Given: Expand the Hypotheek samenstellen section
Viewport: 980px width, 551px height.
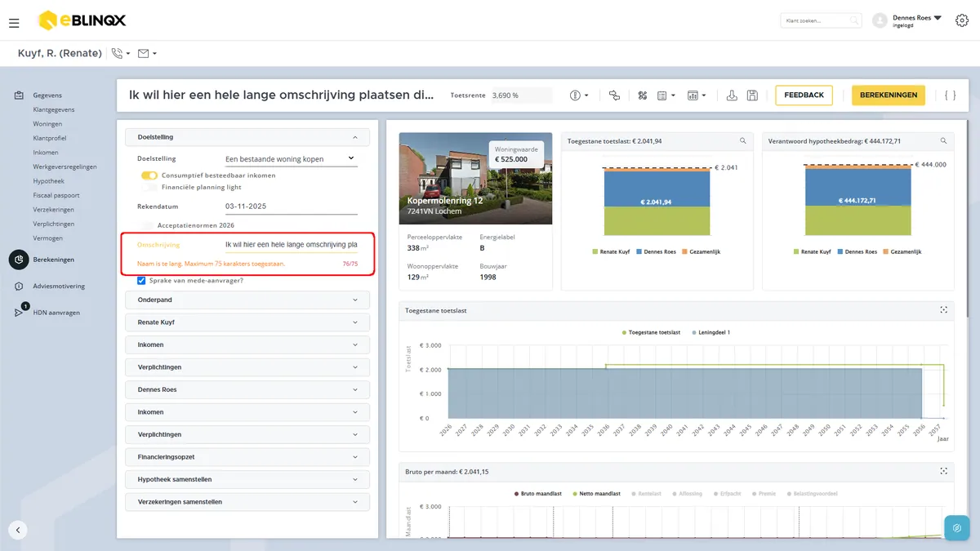Looking at the screenshot, I should pos(247,479).
